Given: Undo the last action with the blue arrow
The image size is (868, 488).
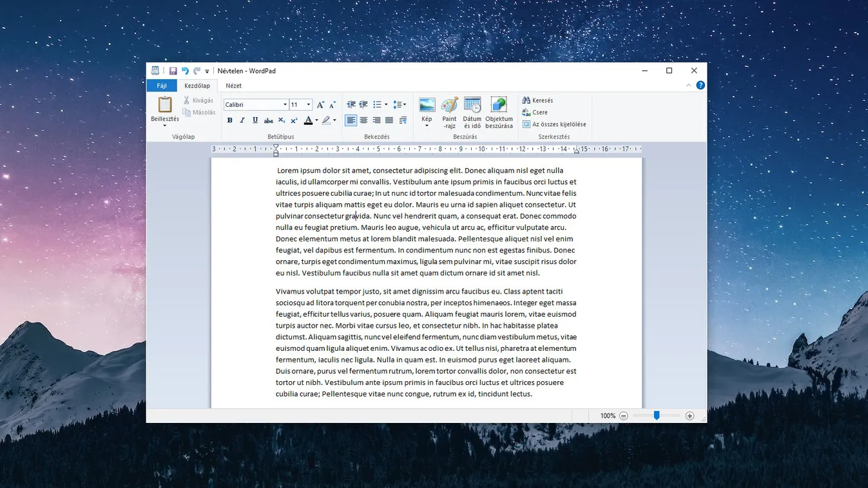Looking at the screenshot, I should point(185,71).
